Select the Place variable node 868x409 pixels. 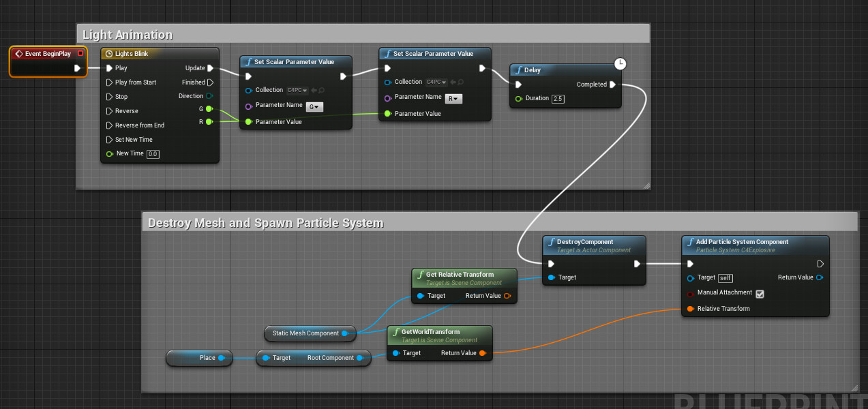(x=199, y=358)
